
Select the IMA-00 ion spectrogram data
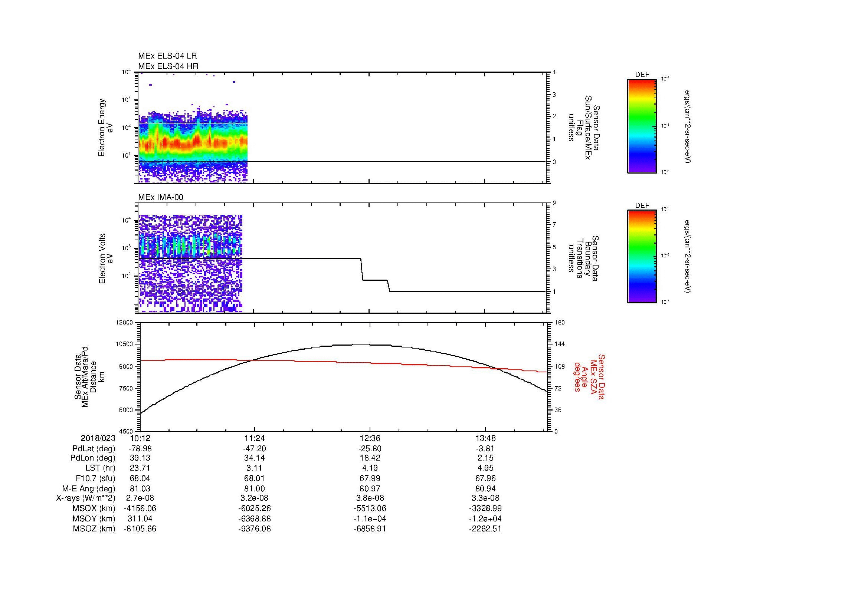[x=190, y=263]
